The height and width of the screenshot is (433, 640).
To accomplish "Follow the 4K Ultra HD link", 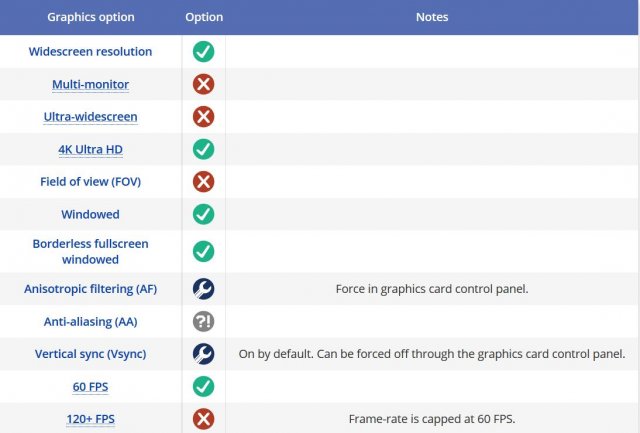I will (90, 149).
